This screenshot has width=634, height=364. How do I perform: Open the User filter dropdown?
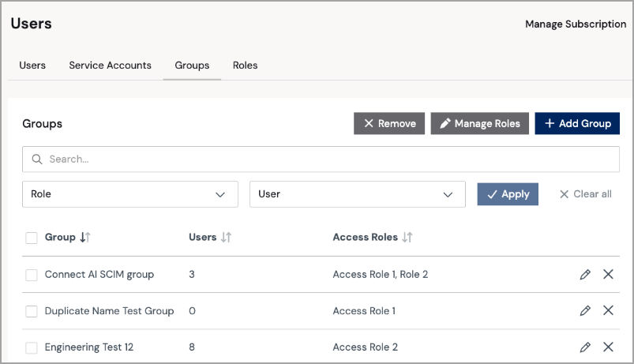pos(358,194)
